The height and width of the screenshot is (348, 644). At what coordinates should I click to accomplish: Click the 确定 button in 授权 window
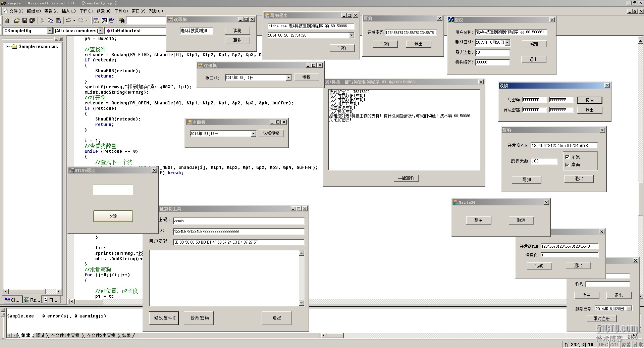(534, 44)
